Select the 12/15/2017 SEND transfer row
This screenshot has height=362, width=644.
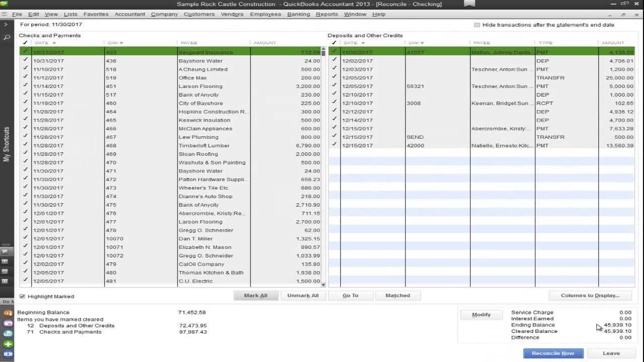(481, 137)
